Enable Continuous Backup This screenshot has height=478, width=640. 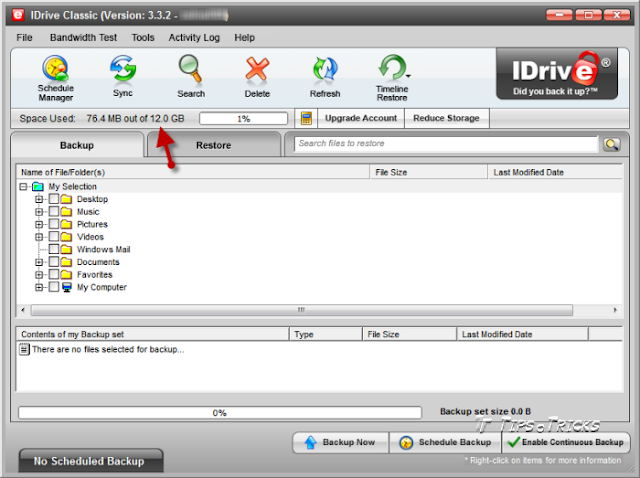click(566, 442)
